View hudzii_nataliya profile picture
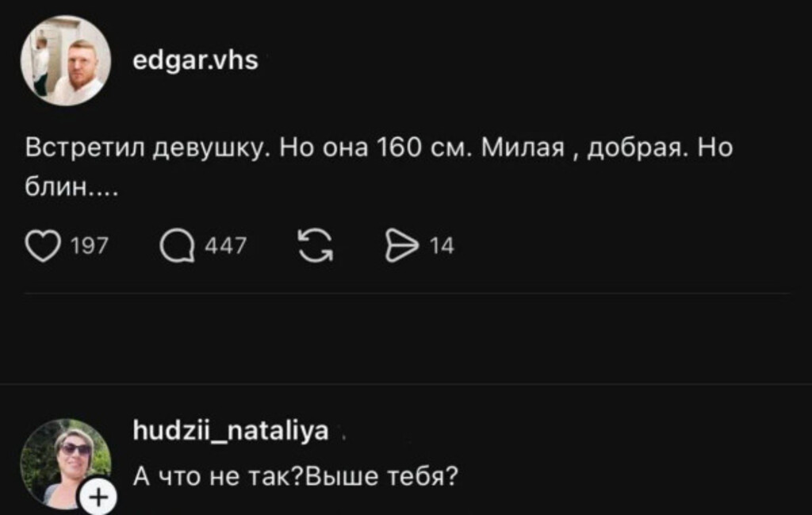This screenshot has width=812, height=515. click(66, 463)
